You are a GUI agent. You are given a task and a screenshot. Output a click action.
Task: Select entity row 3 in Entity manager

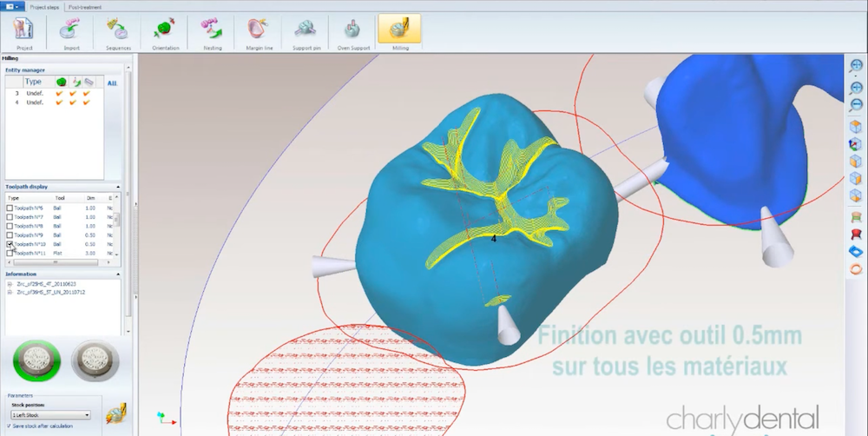tap(35, 93)
